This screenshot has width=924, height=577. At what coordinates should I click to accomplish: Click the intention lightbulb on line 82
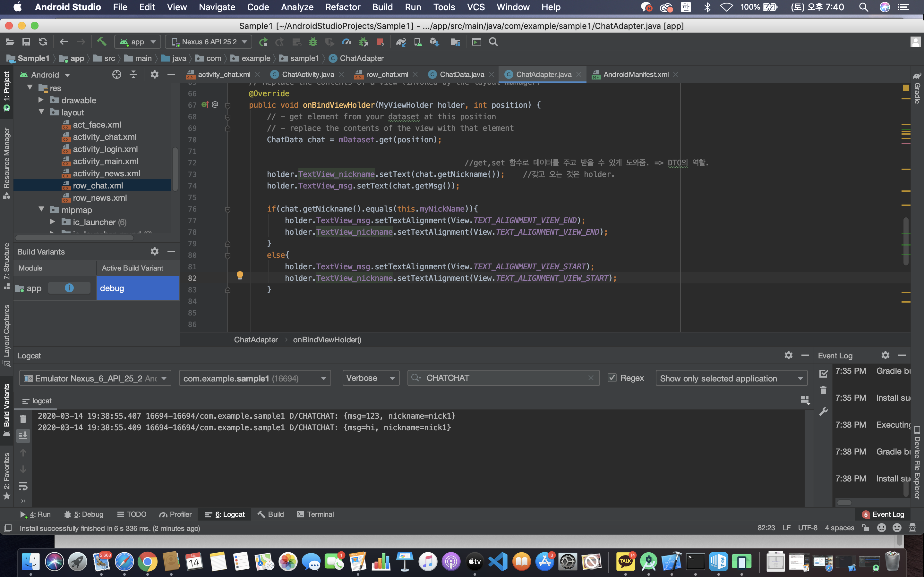coord(240,275)
